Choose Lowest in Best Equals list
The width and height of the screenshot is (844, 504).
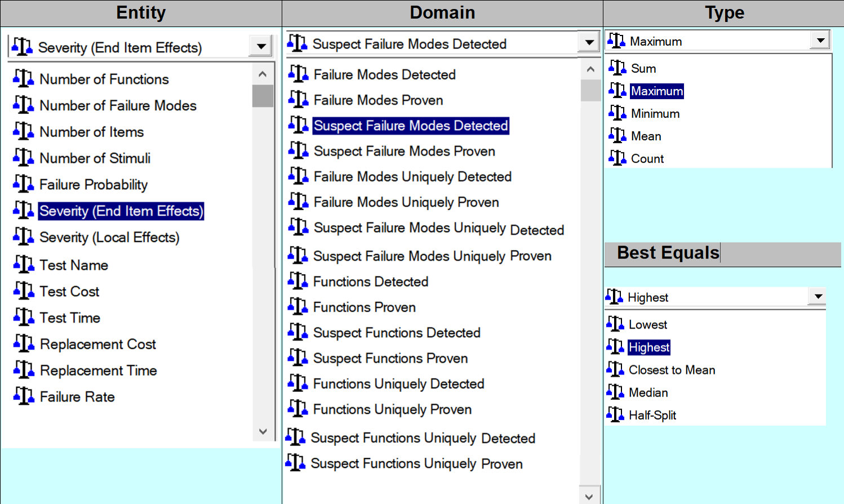tap(647, 324)
